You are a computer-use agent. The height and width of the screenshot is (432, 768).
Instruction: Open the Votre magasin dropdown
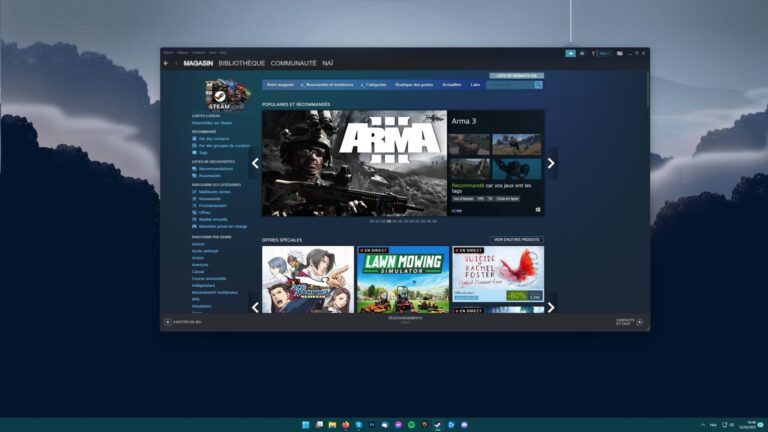point(281,85)
